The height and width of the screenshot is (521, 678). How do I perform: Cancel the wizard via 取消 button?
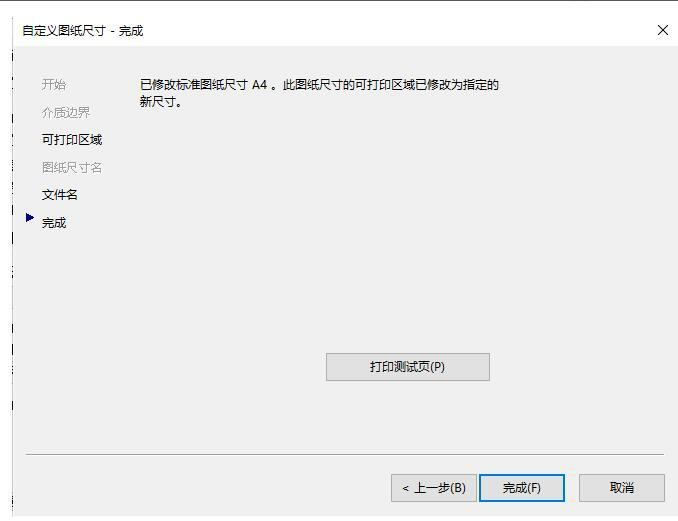pos(622,488)
